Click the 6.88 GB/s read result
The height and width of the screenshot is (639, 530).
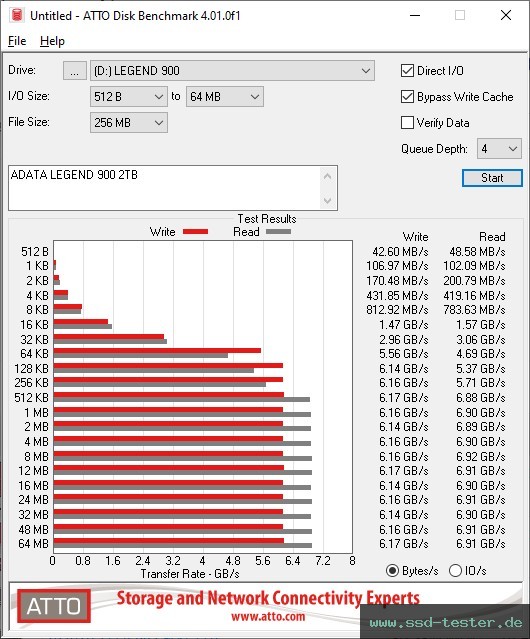(481, 398)
